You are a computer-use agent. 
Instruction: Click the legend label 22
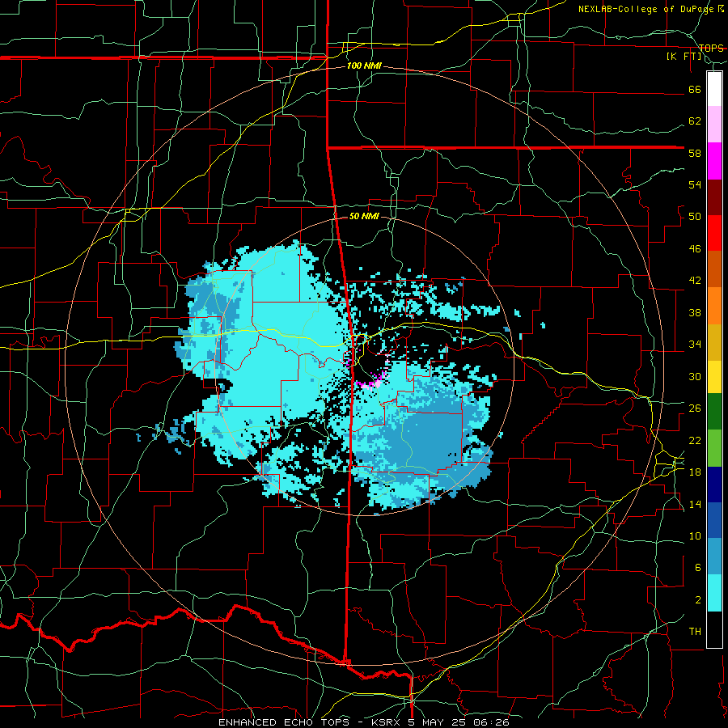pyautogui.click(x=695, y=440)
